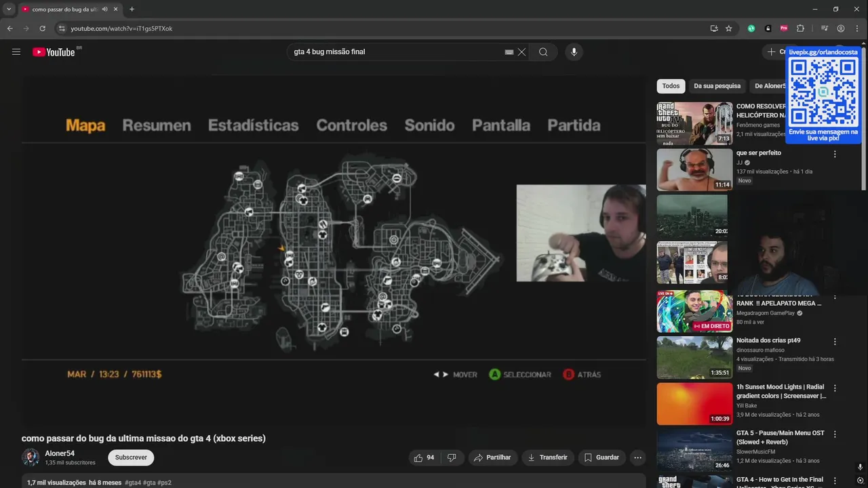
Task: Open 'GTA 5 - Pause/Main Menu OST' title
Action: click(780, 437)
